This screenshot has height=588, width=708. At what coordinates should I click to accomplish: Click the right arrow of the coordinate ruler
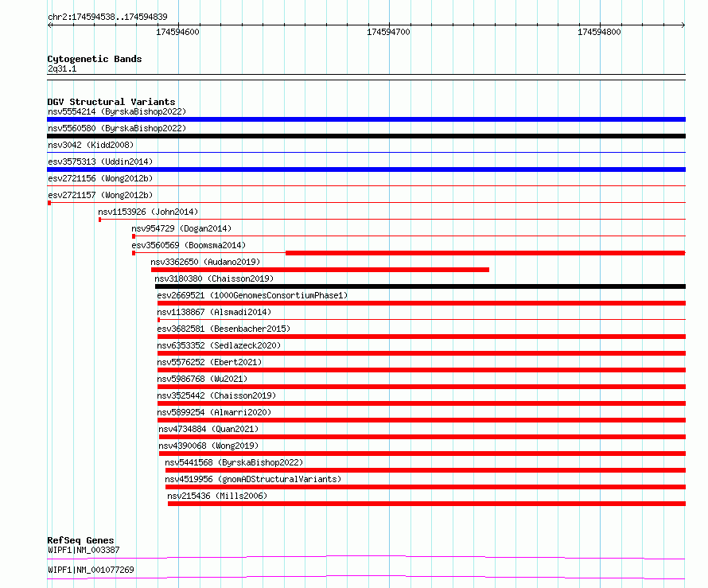click(683, 25)
